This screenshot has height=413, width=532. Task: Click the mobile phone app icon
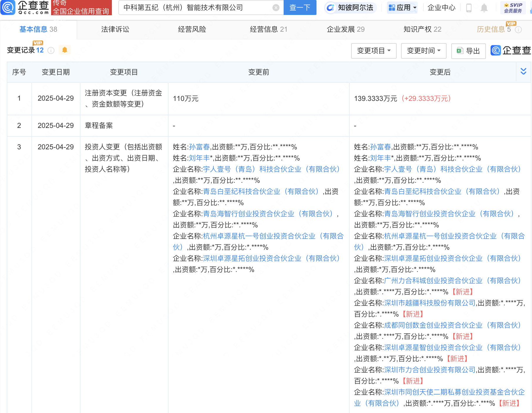point(469,8)
